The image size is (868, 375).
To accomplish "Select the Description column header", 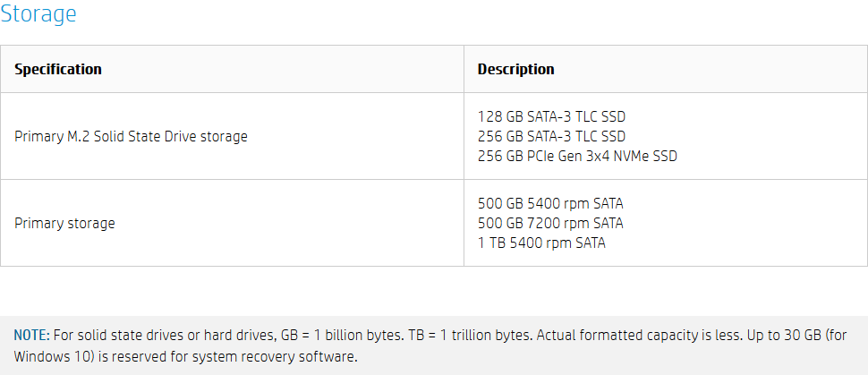I will [516, 69].
